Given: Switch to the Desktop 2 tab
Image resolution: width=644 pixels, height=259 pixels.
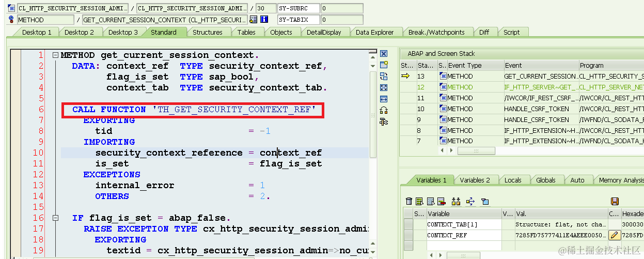Looking at the screenshot, I should coord(79,32).
